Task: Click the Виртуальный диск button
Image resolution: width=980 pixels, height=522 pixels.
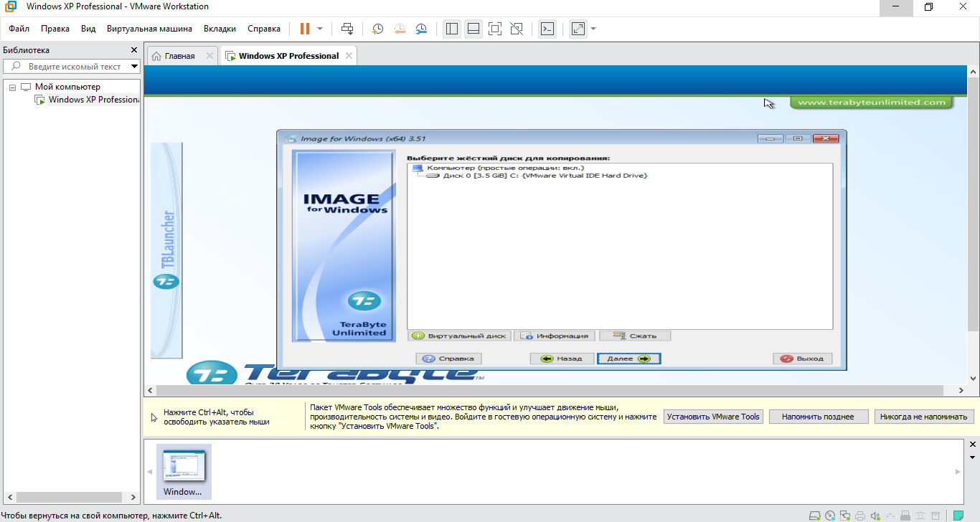Action: coord(459,336)
